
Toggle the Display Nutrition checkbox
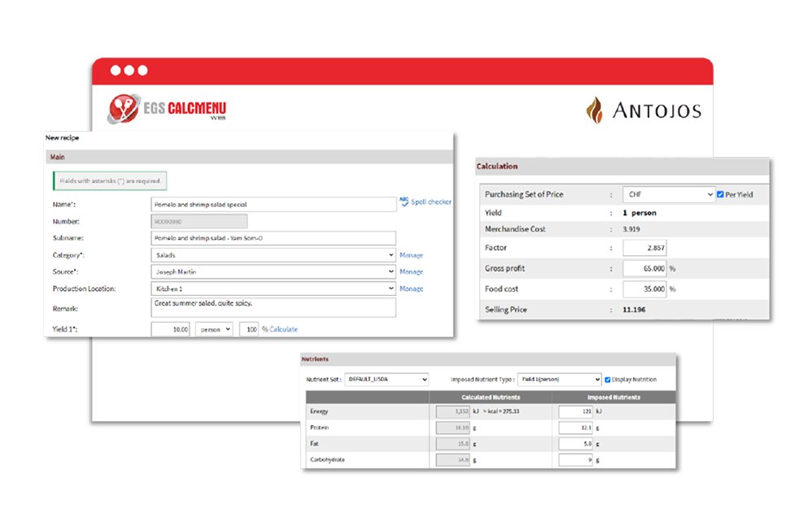pyautogui.click(x=608, y=380)
